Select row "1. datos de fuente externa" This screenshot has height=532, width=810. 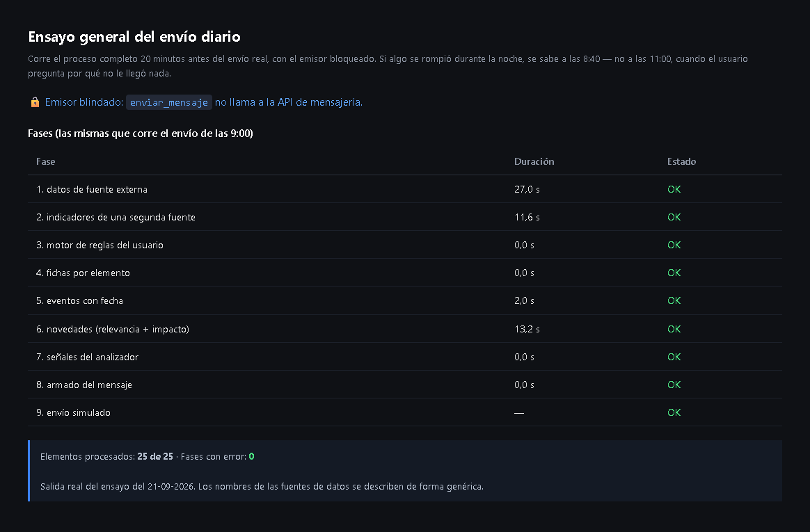[405, 189]
